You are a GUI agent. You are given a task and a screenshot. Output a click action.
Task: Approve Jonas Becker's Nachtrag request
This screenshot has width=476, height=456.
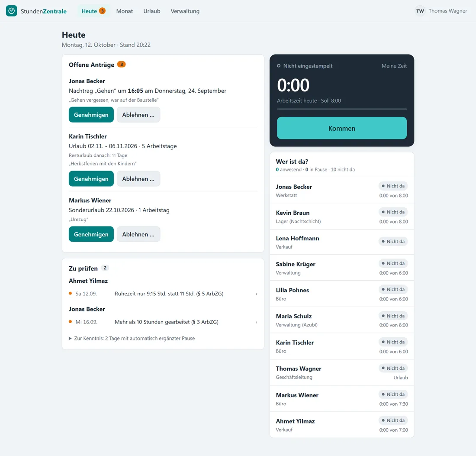[x=91, y=114]
